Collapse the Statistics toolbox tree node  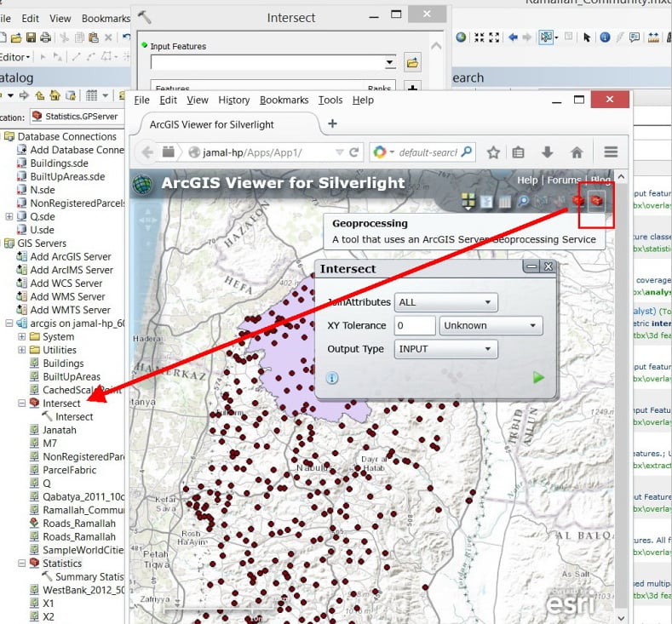(x=22, y=564)
